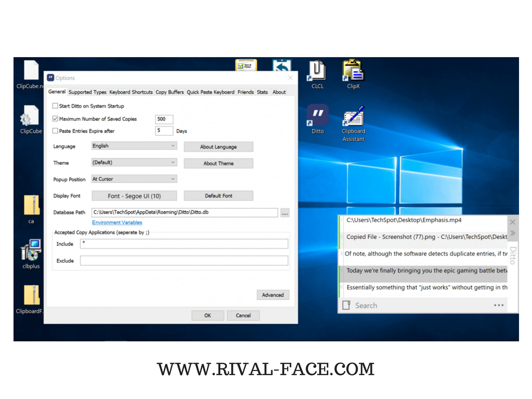Viewport: 532px width, 399px height.
Task: Click the saved copies count field
Action: coord(164,119)
